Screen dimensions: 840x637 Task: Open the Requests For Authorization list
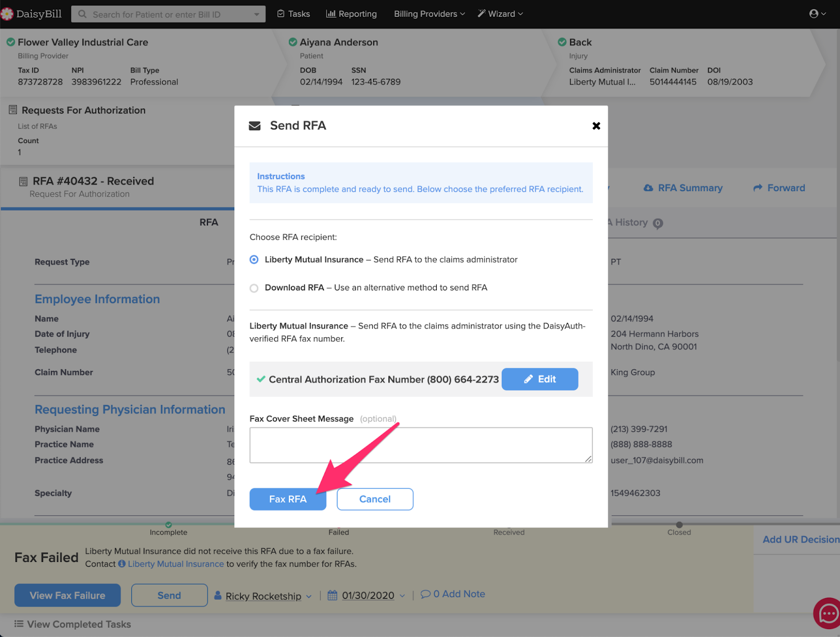pos(83,110)
